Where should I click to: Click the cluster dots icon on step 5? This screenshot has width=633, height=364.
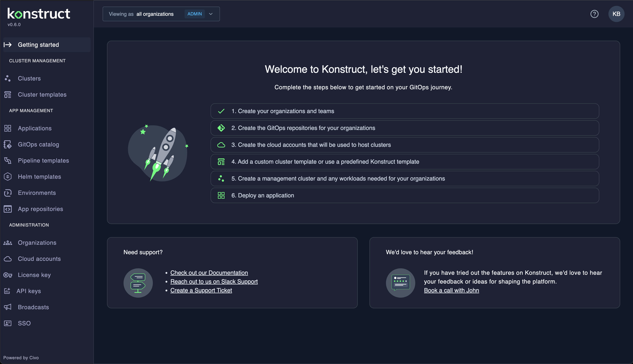(221, 179)
